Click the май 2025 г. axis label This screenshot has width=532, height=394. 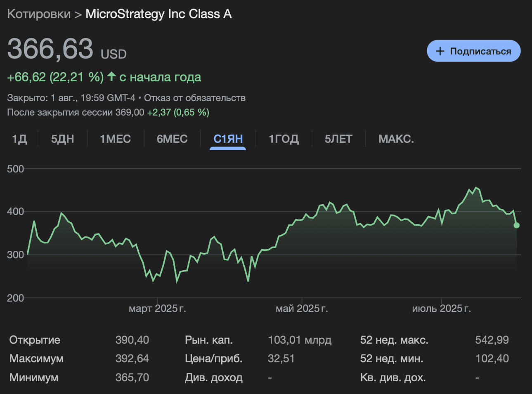coord(302,309)
